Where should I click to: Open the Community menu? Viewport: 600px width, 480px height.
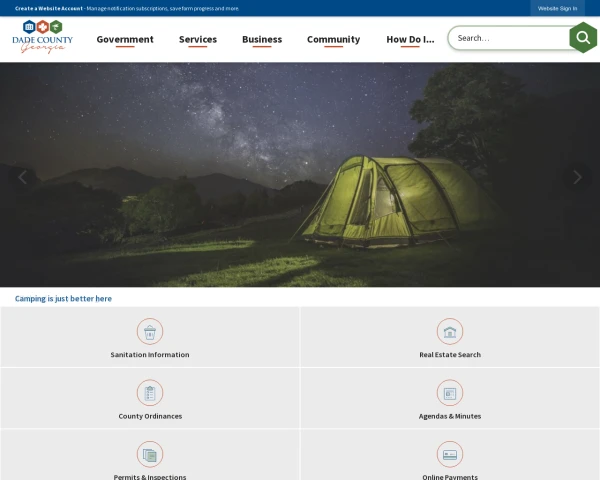point(334,39)
